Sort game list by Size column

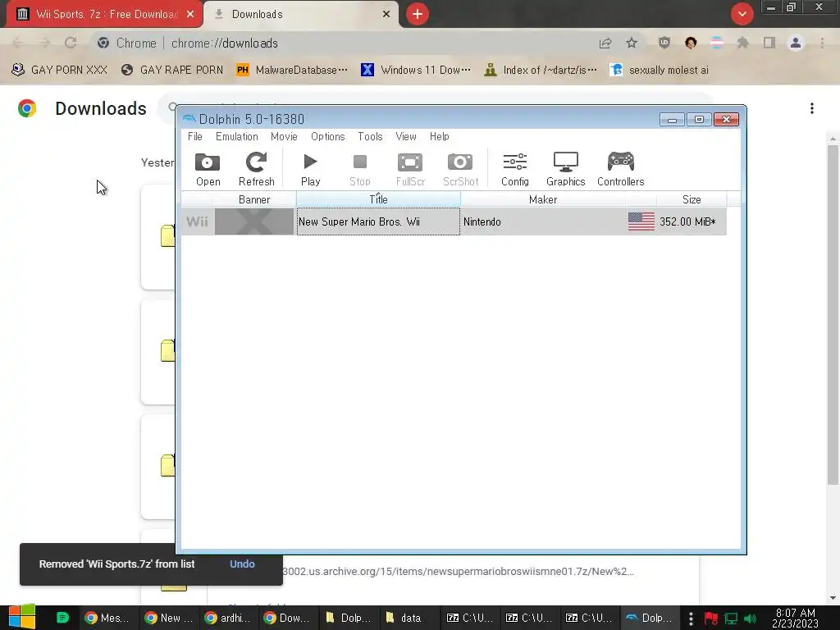click(692, 199)
